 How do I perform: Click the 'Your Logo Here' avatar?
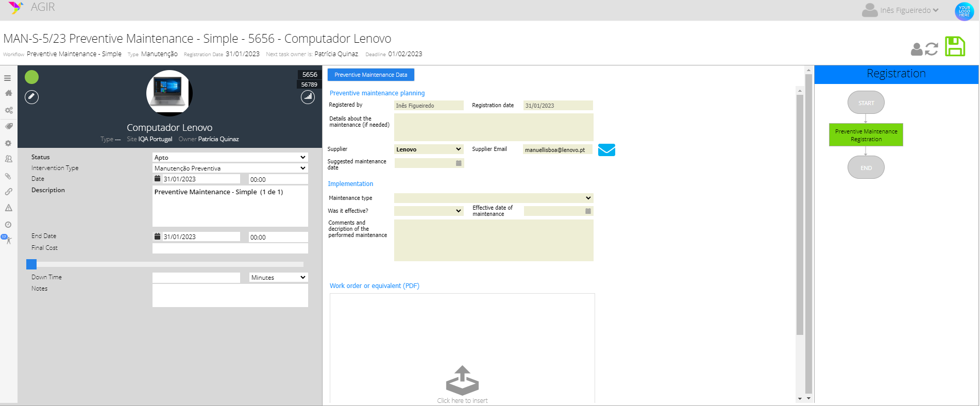point(964,11)
